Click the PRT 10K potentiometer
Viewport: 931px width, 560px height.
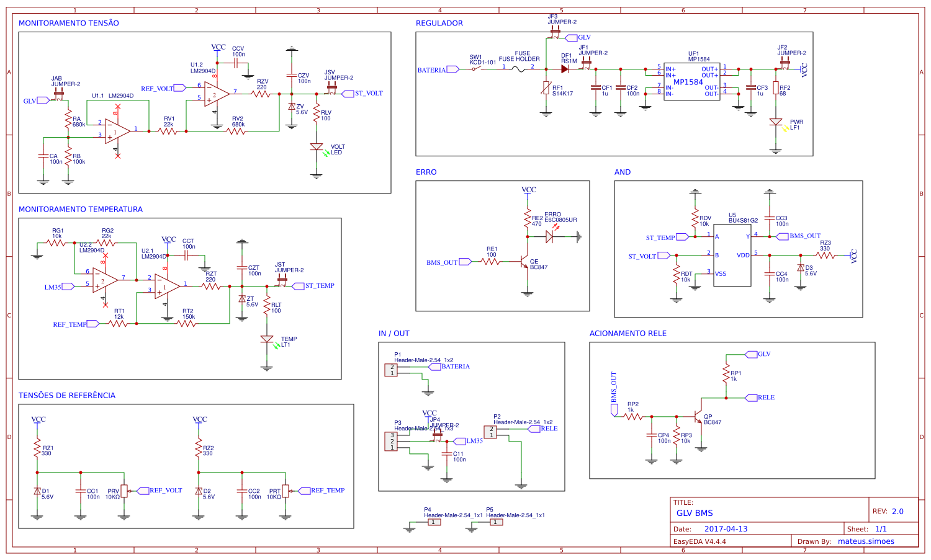(x=284, y=491)
